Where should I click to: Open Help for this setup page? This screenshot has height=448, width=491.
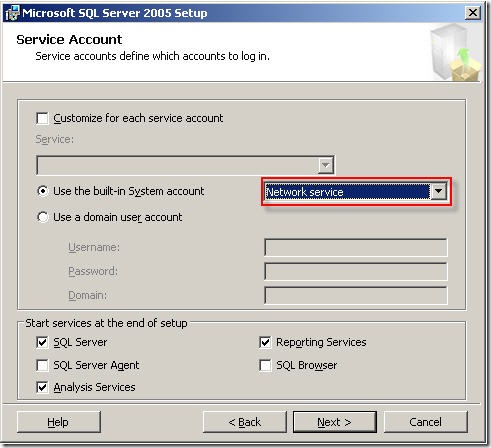59,422
